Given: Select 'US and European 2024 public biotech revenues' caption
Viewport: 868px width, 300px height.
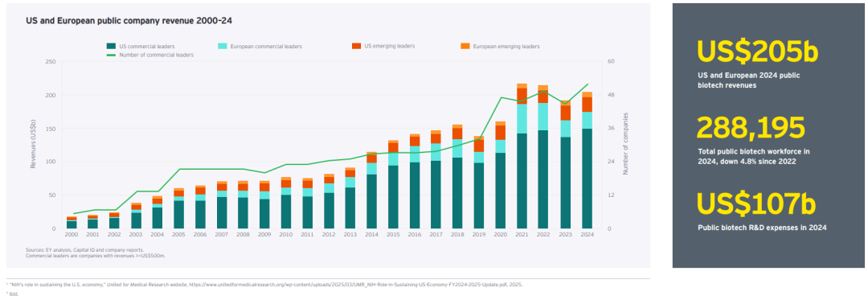Looking at the screenshot, I should pyautogui.click(x=748, y=80).
